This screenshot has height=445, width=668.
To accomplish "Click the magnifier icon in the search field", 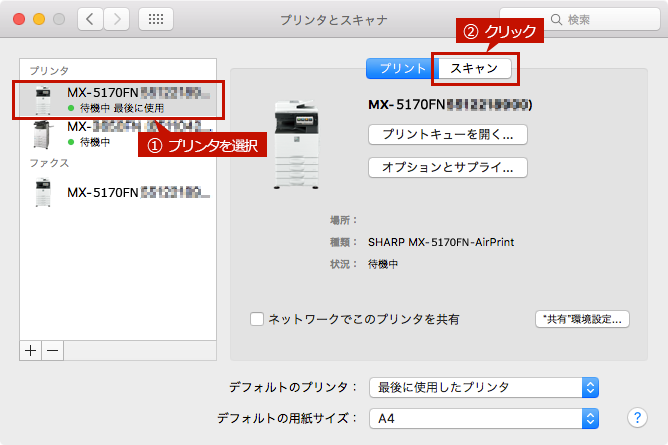I will click(556, 20).
